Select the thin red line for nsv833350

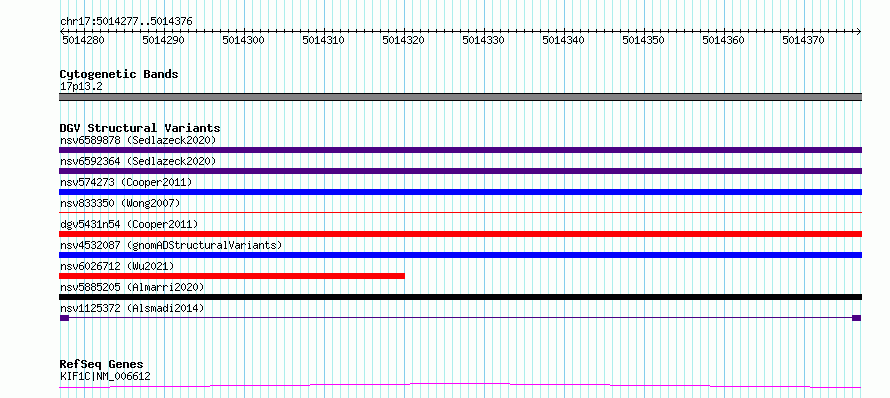point(460,212)
